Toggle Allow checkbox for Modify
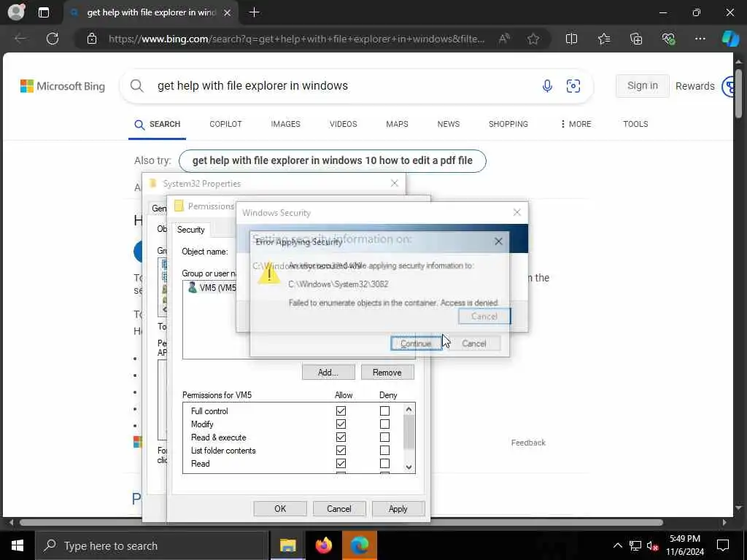 point(341,424)
